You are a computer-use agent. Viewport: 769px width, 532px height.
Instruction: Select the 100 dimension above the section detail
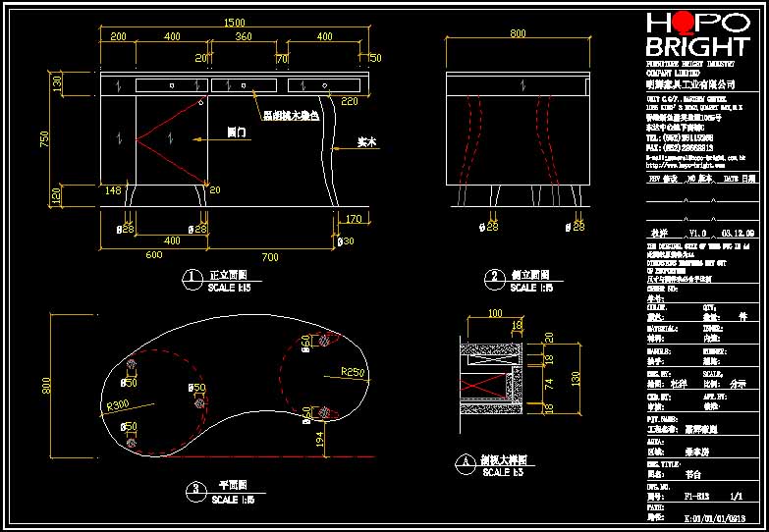(494, 313)
